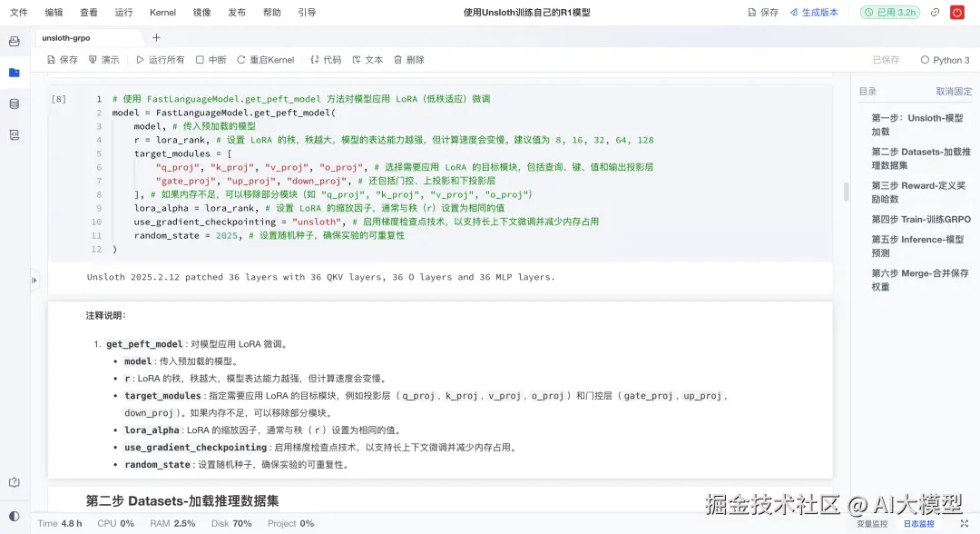Open the 镜像 menu

coord(201,13)
